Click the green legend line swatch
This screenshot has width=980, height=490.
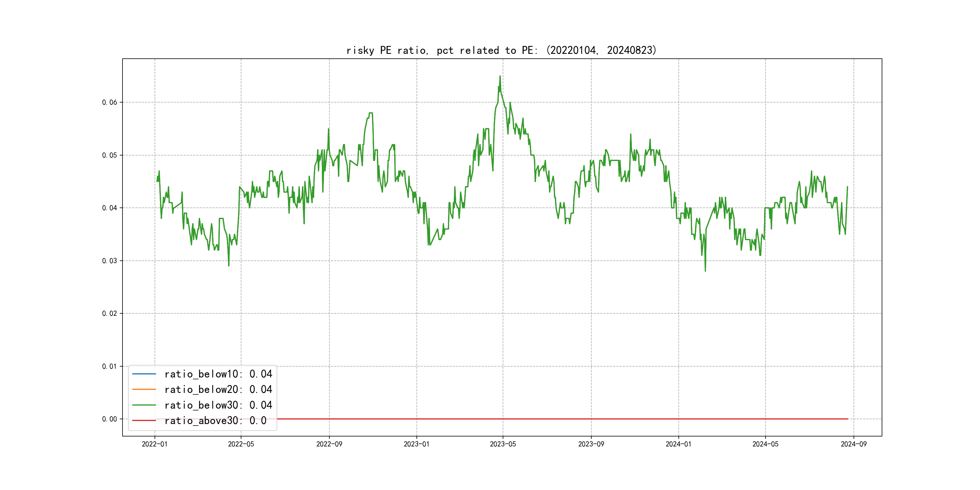[144, 405]
